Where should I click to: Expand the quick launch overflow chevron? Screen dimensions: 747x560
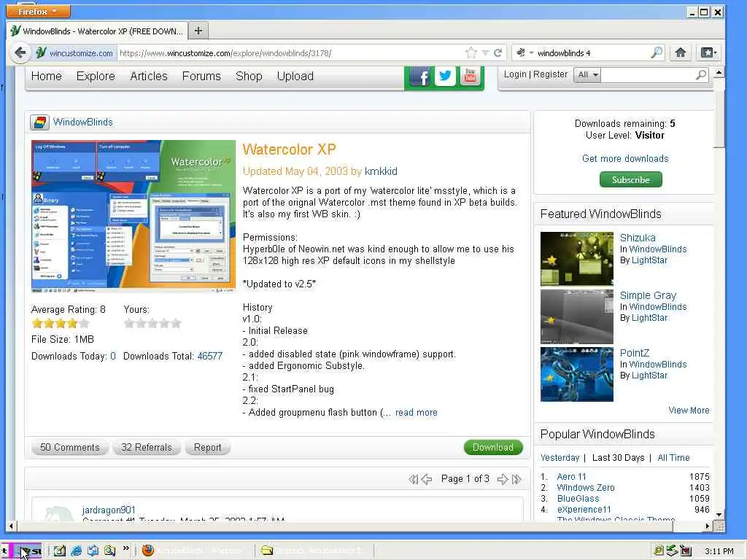click(125, 548)
